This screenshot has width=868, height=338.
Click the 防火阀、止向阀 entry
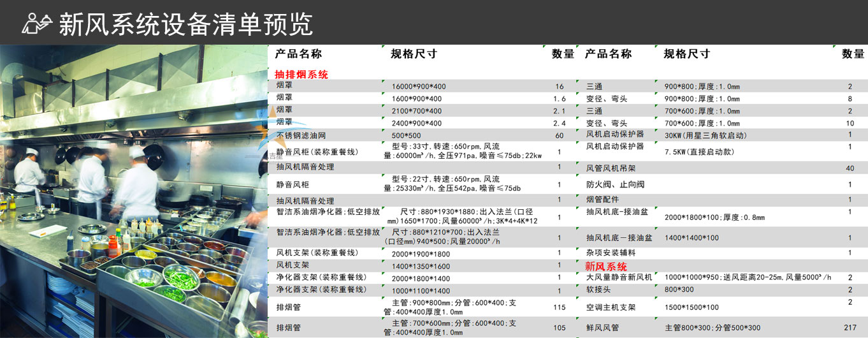pyautogui.click(x=606, y=184)
